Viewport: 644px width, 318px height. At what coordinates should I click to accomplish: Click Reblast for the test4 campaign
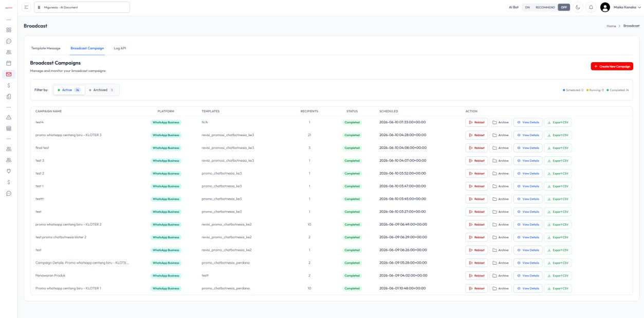476,122
